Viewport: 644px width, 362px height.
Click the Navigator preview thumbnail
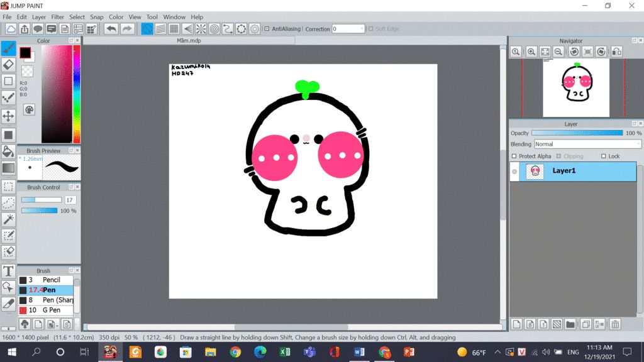[x=576, y=88]
